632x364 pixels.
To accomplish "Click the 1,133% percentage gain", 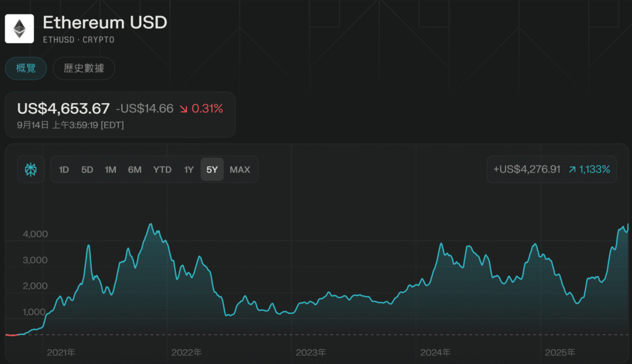I will pos(594,169).
